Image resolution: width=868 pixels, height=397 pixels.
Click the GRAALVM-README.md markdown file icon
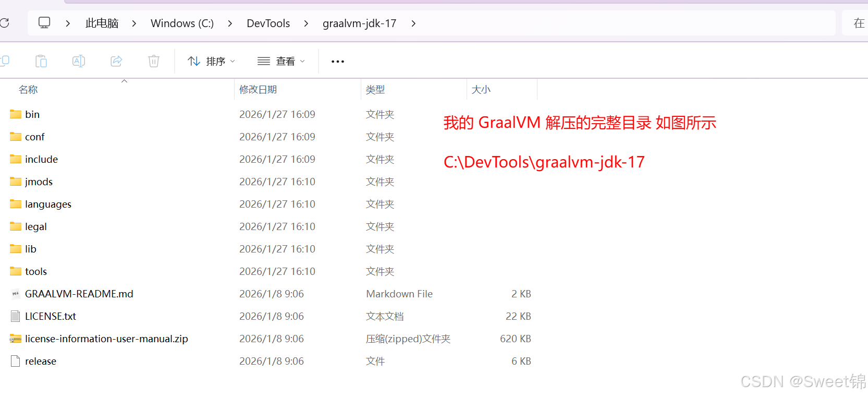[16, 294]
